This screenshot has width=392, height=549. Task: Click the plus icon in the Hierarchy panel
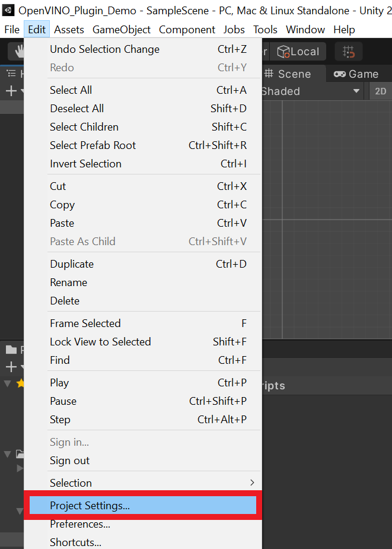11,91
